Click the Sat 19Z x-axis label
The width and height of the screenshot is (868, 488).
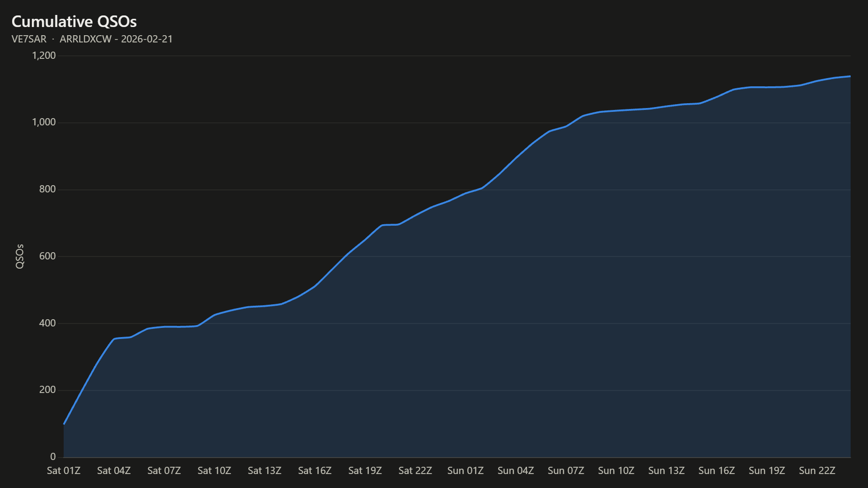365,471
